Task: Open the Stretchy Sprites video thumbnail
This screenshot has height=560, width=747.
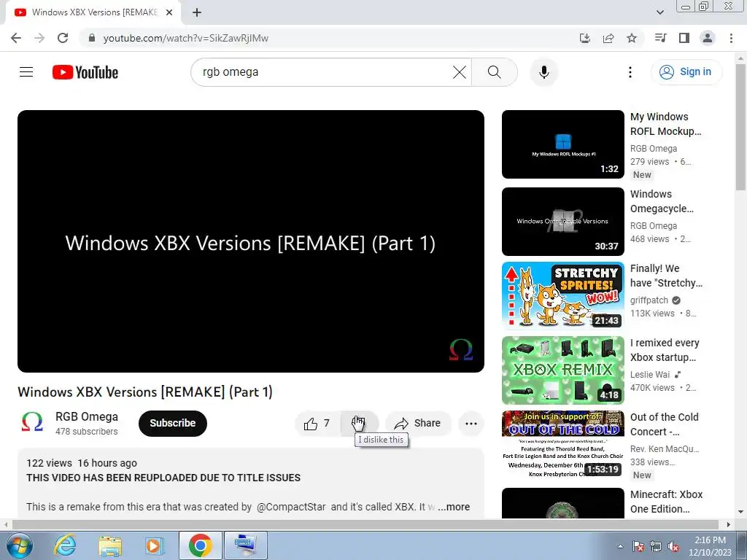Action: (562, 296)
